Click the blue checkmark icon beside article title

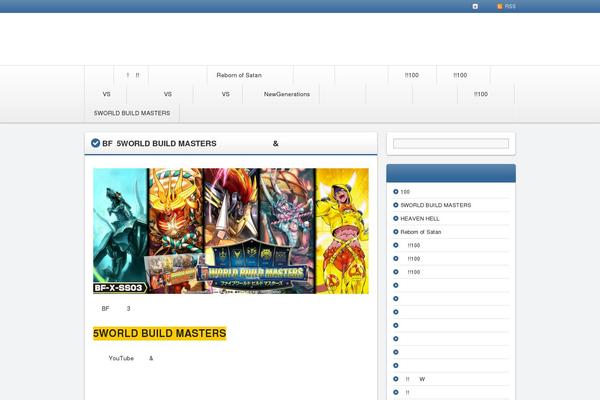click(95, 143)
